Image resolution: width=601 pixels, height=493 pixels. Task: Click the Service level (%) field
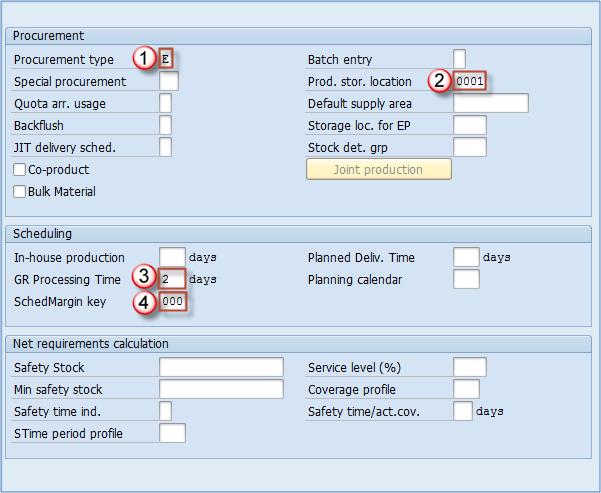(469, 367)
